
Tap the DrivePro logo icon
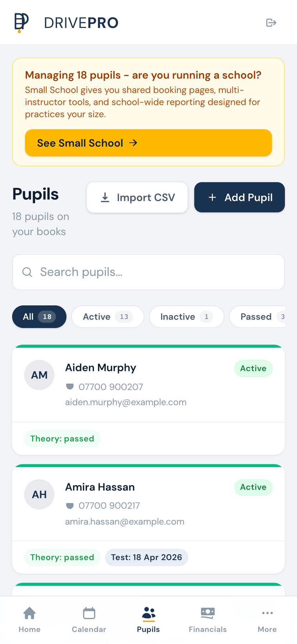coord(20,22)
